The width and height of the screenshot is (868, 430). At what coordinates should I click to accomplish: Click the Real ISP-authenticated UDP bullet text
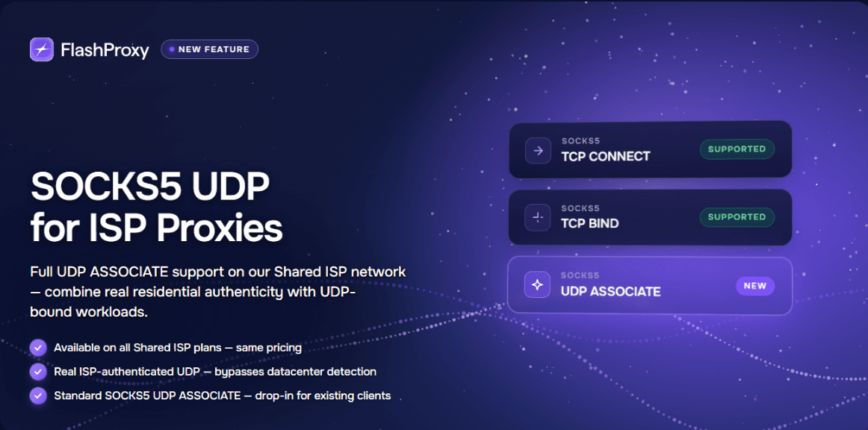coord(215,372)
